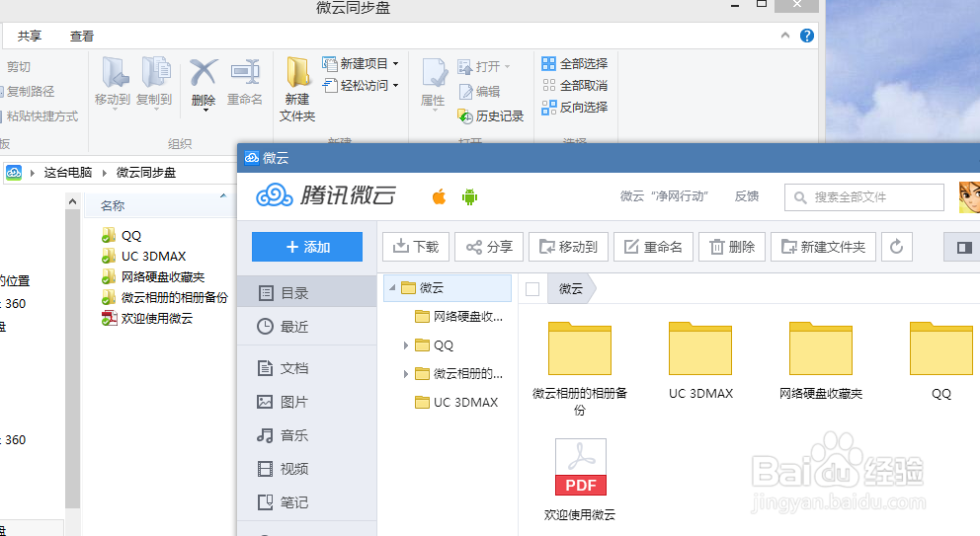Click the 分享 share toolbar button
980x536 pixels.
489,247
